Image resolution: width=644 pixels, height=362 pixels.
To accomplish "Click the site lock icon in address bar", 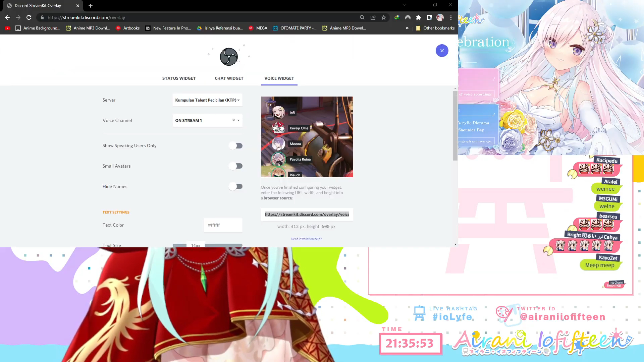I will tap(42, 17).
